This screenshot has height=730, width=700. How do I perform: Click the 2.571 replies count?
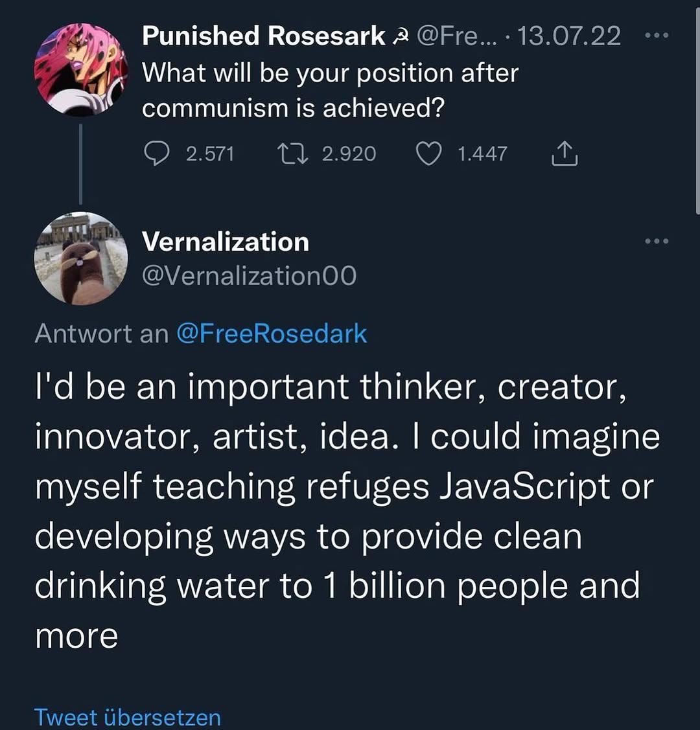(209, 154)
